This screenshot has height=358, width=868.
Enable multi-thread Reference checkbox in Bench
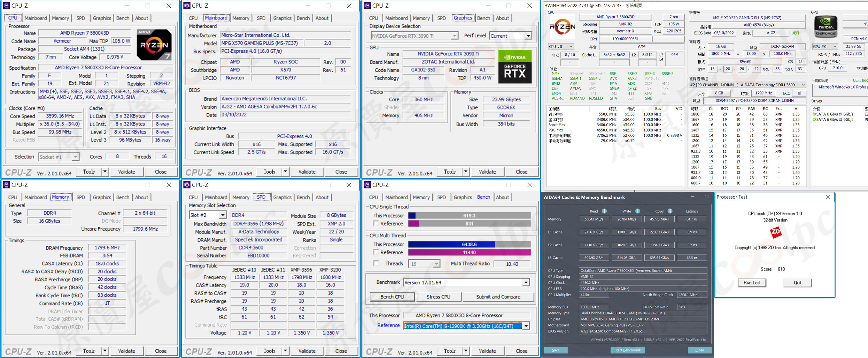pos(376,252)
